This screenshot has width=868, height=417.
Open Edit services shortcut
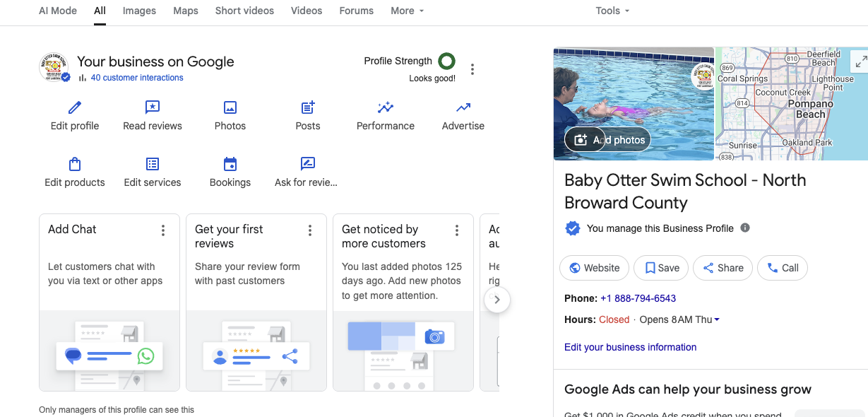(x=153, y=172)
